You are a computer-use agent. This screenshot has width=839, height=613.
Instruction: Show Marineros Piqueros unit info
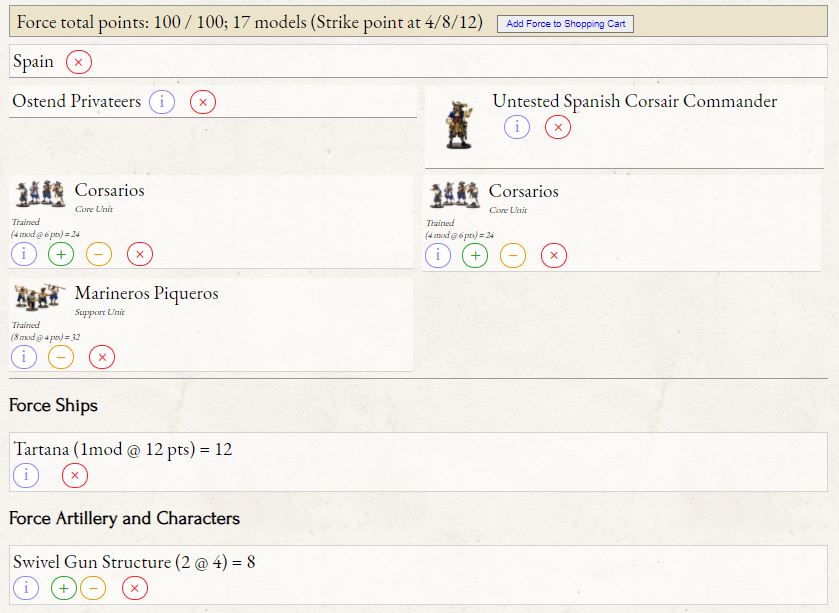click(x=25, y=357)
